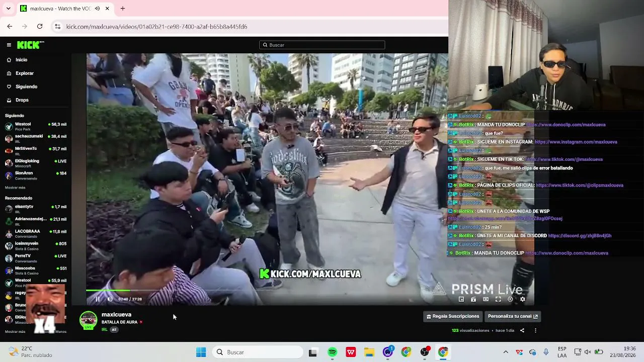644x362 pixels.
Task: Enter fullscreen video mode
Action: click(x=498, y=299)
